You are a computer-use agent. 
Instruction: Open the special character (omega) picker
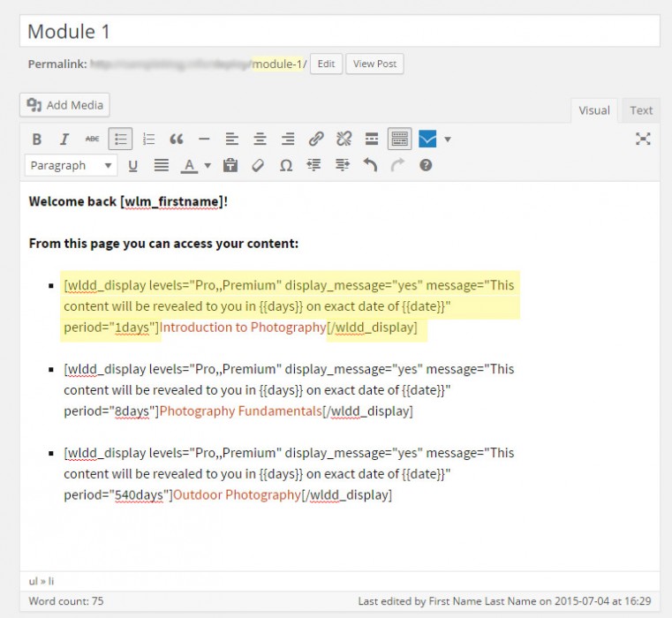[x=285, y=165]
